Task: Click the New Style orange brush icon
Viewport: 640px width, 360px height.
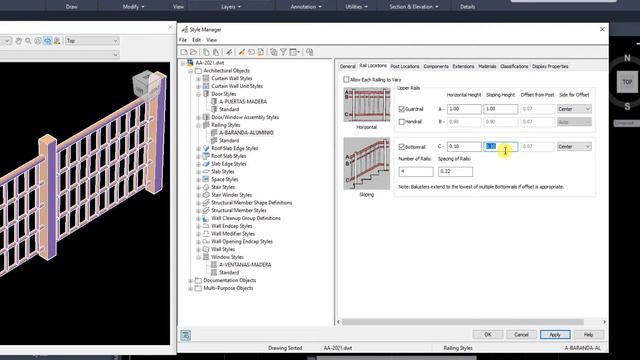Action: point(242,52)
